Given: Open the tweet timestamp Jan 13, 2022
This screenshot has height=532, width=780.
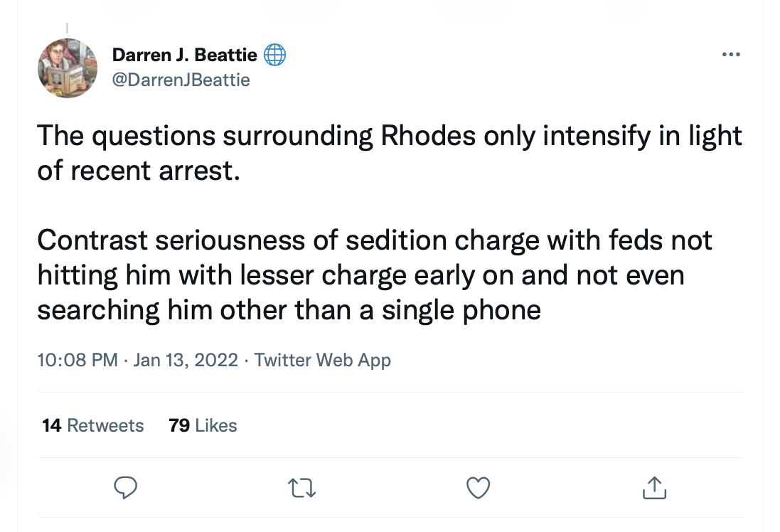Looking at the screenshot, I should (x=138, y=360).
